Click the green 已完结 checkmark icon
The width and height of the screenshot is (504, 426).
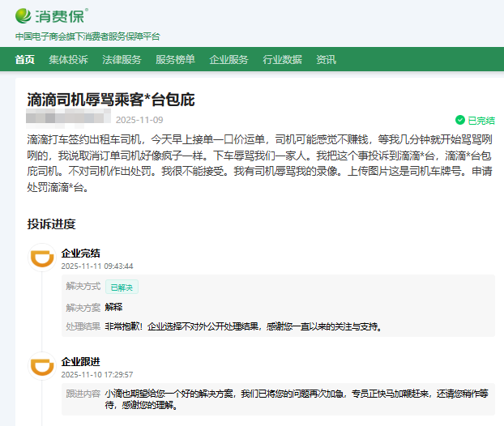click(460, 120)
